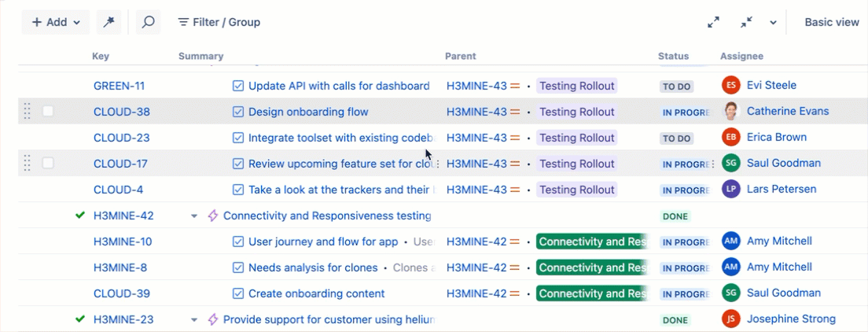
Task: Sort by the Assignee column header
Action: 741,56
